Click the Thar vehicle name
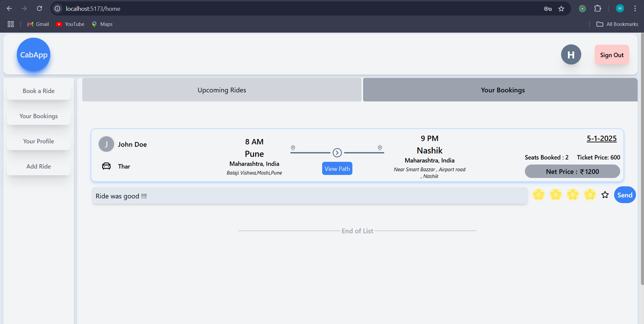 [124, 166]
